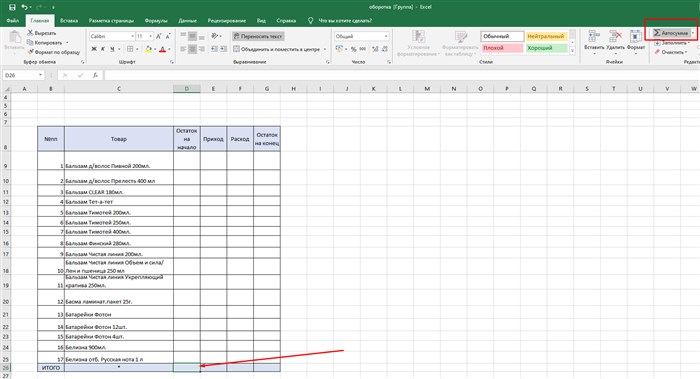
Task: Switch to the Разметка страницы tab
Action: pyautogui.click(x=111, y=21)
